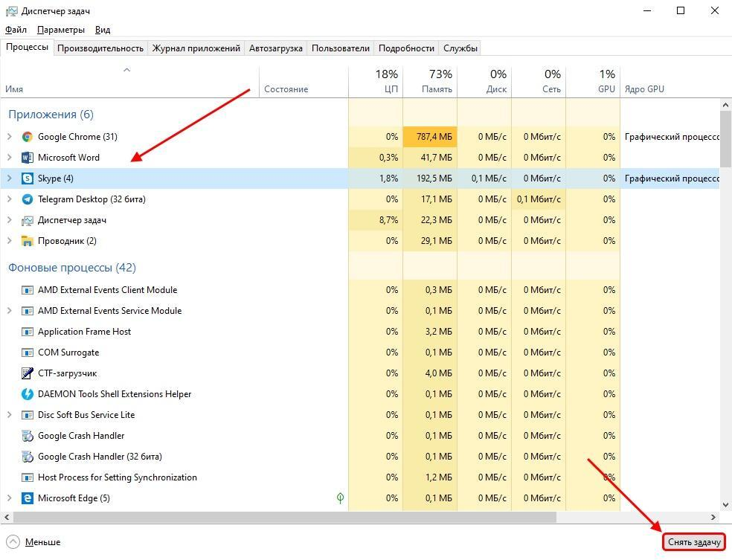Expand the Google Chrome (31) process group
The width and height of the screenshot is (732, 560).
10,137
